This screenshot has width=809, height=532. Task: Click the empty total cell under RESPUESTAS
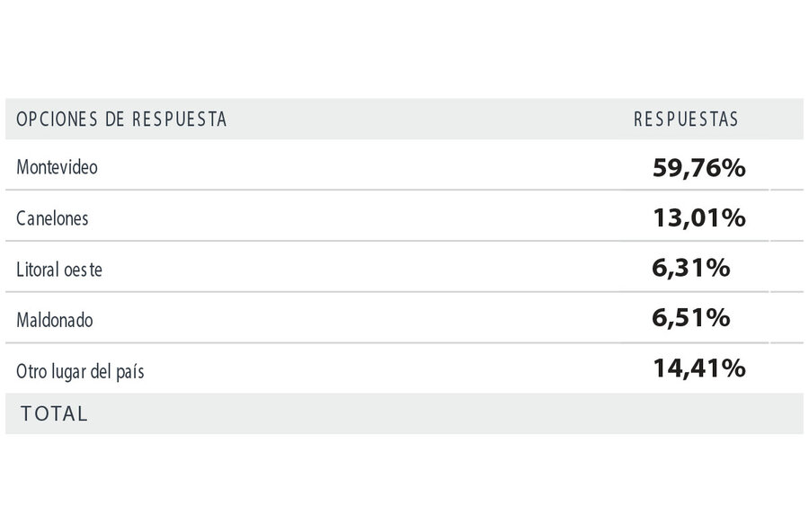686,414
